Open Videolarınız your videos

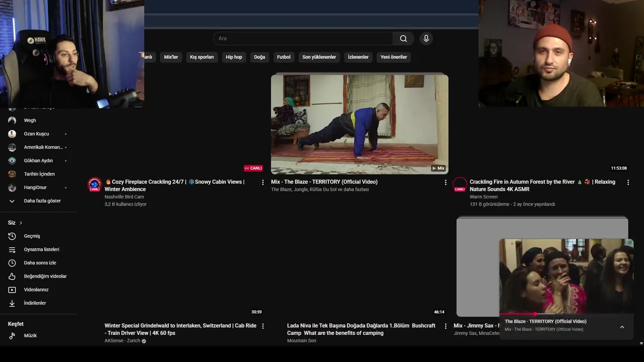(36, 290)
